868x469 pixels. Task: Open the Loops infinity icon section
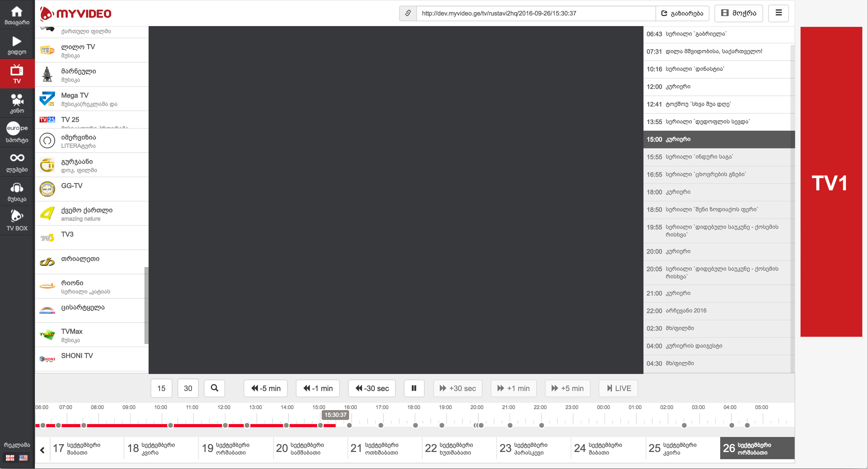[x=17, y=162]
